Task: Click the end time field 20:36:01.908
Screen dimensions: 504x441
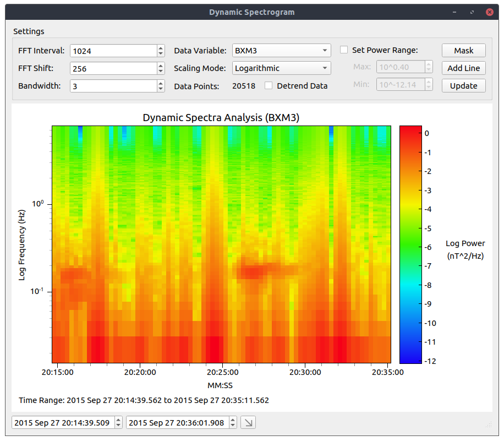Action: click(x=178, y=423)
